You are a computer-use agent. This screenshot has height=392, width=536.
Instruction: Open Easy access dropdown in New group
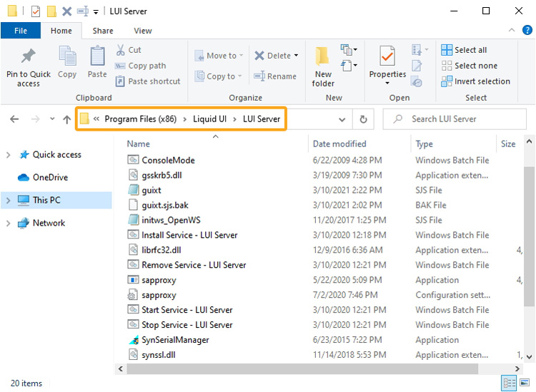pos(349,66)
